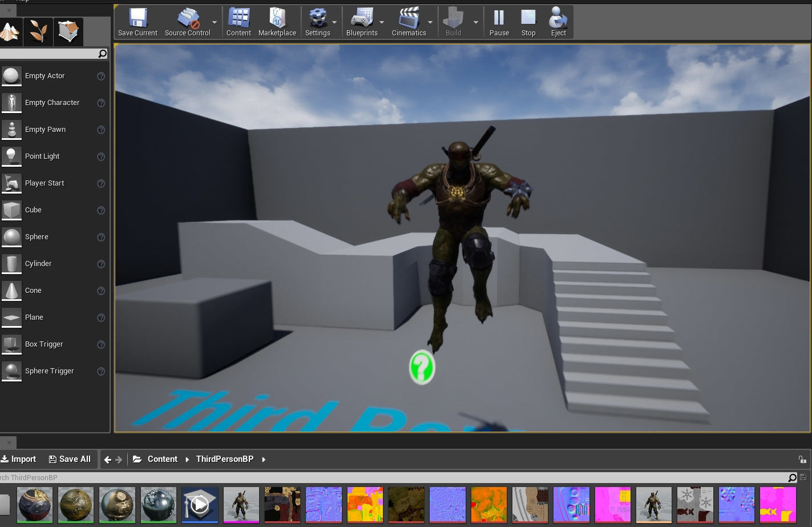This screenshot has height=527, width=812.
Task: Close the Content Browser tab
Action: tap(9, 442)
